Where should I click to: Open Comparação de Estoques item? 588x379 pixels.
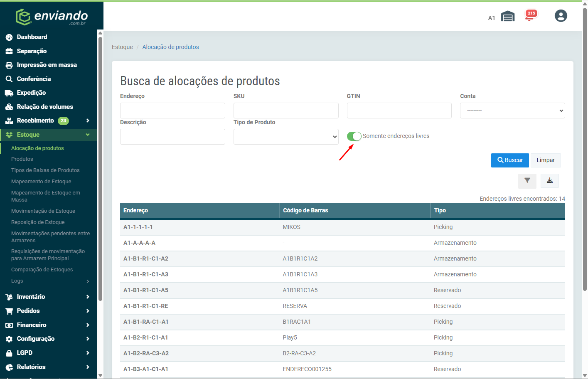(x=42, y=270)
